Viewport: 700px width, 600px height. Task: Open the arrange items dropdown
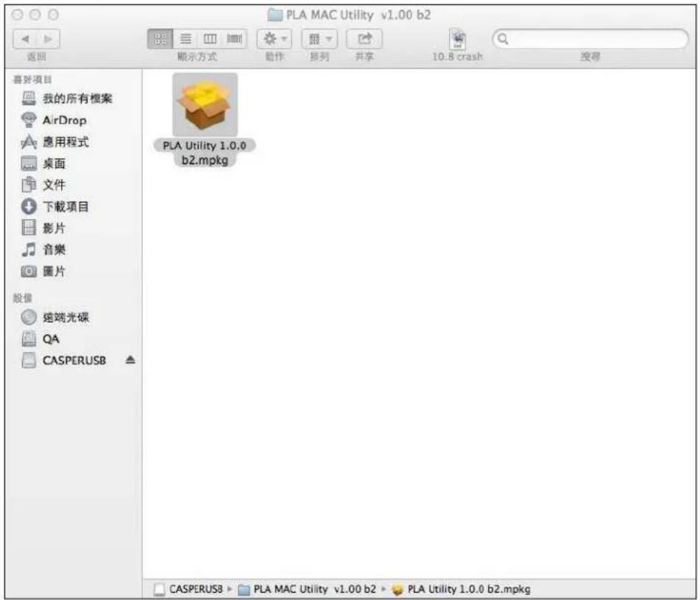[319, 39]
